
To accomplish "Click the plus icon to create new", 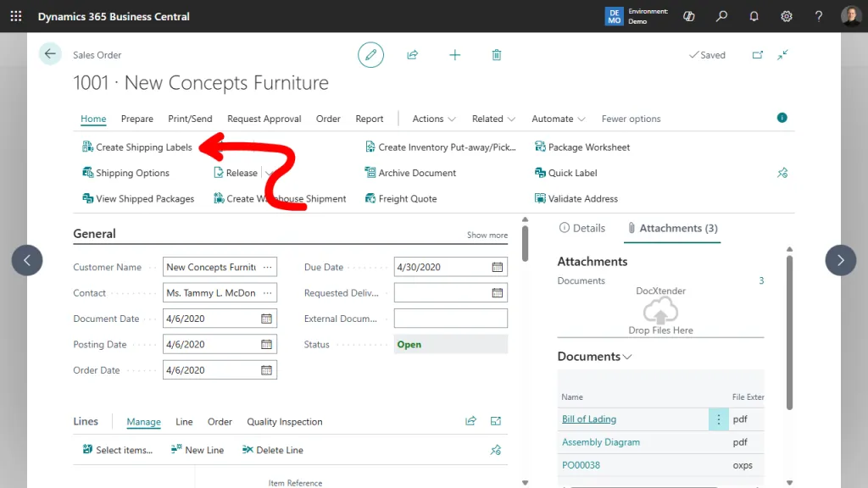I will tap(455, 55).
